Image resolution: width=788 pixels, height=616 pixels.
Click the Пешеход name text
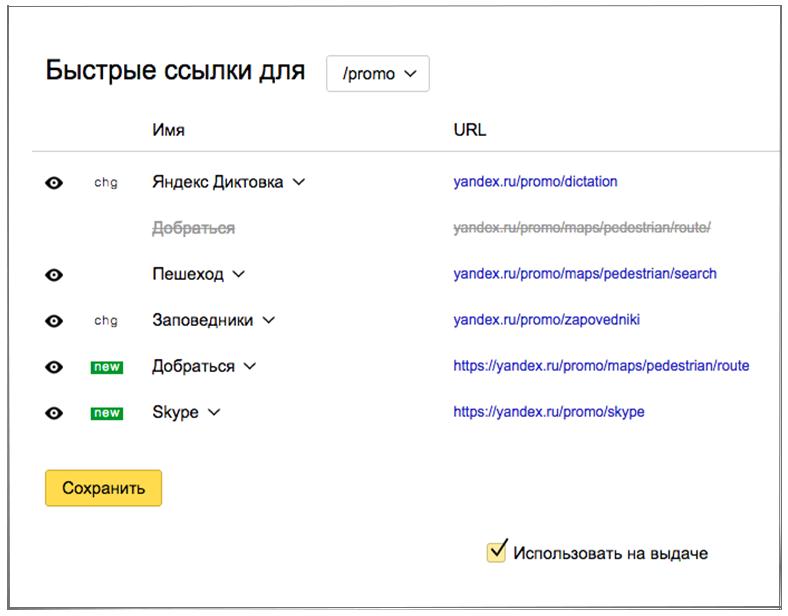188,274
